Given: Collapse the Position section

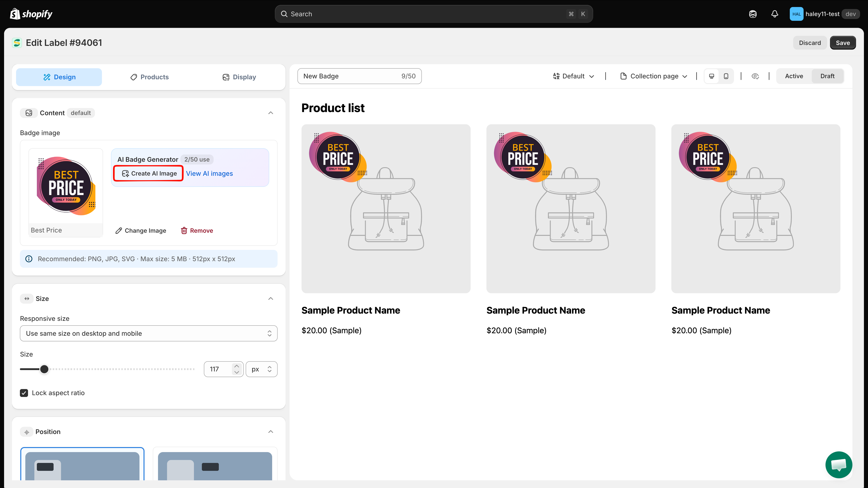Looking at the screenshot, I should pos(271,432).
